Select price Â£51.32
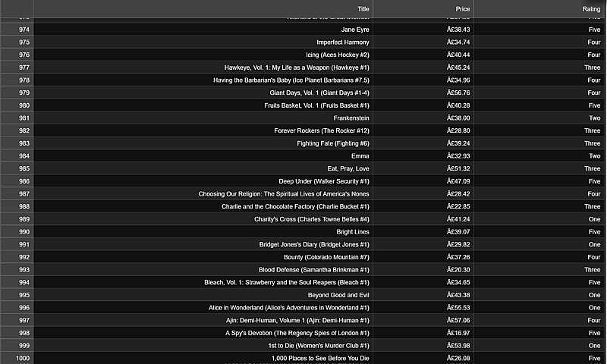607x364 pixels. 423,168
